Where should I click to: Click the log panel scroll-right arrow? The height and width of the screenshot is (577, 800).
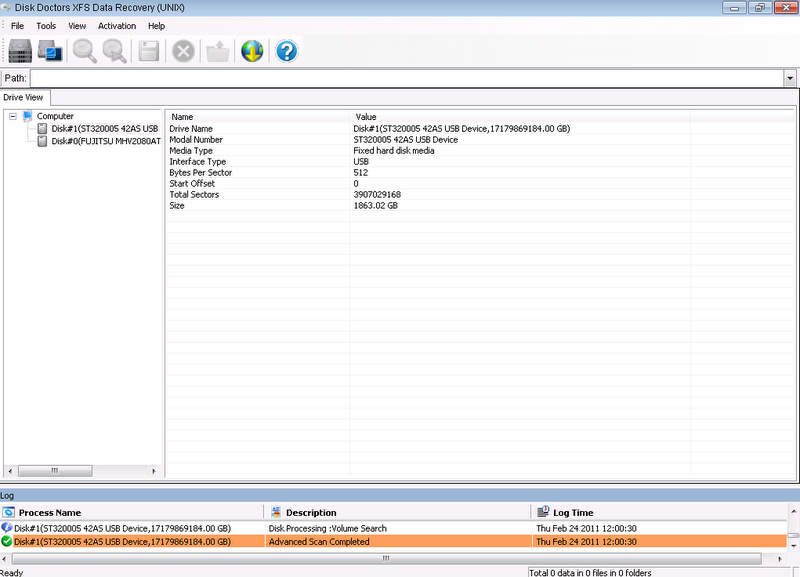coord(780,559)
